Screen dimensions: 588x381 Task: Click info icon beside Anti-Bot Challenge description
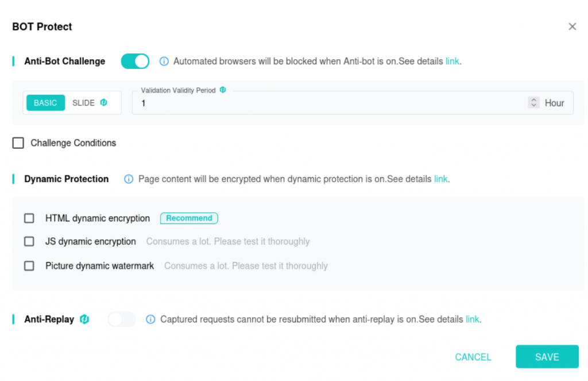(x=164, y=61)
